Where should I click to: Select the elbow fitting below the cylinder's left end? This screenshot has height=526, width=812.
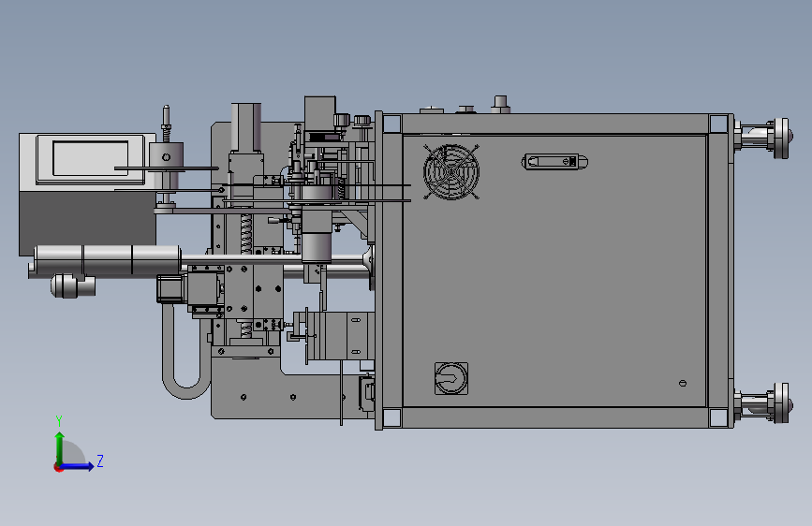[x=72, y=285]
